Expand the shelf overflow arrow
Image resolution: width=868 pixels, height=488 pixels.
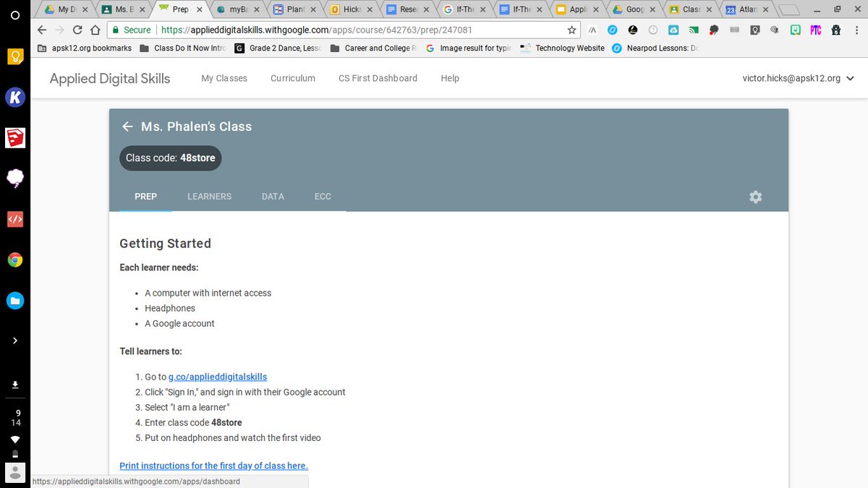pyautogui.click(x=15, y=341)
